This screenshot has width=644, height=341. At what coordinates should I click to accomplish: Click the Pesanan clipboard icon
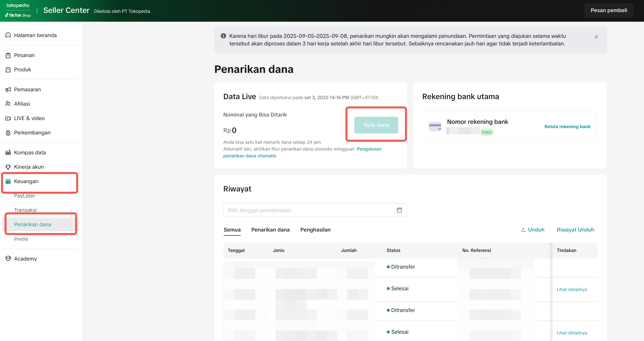pos(8,55)
